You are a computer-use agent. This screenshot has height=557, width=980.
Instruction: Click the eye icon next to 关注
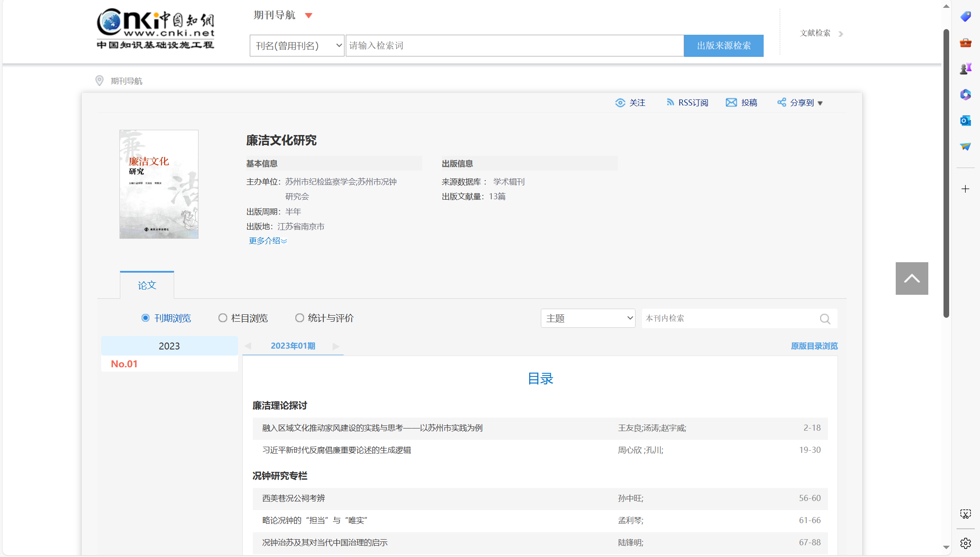pyautogui.click(x=620, y=103)
